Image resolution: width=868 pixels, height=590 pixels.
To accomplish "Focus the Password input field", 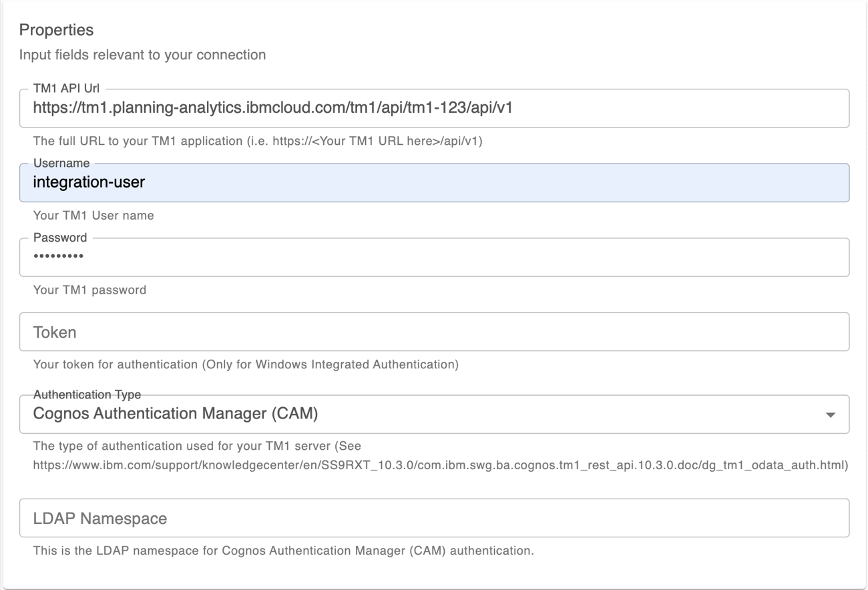I will [x=434, y=257].
